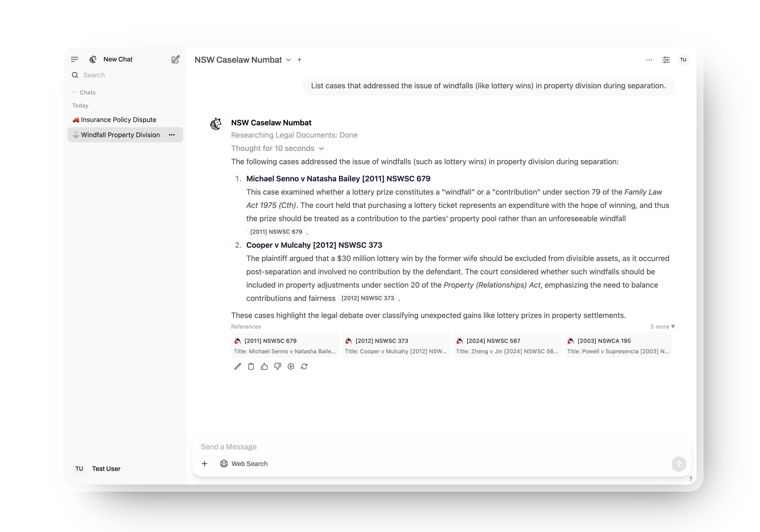Click the References label
Viewport: 760px width, 532px height.
tap(246, 326)
